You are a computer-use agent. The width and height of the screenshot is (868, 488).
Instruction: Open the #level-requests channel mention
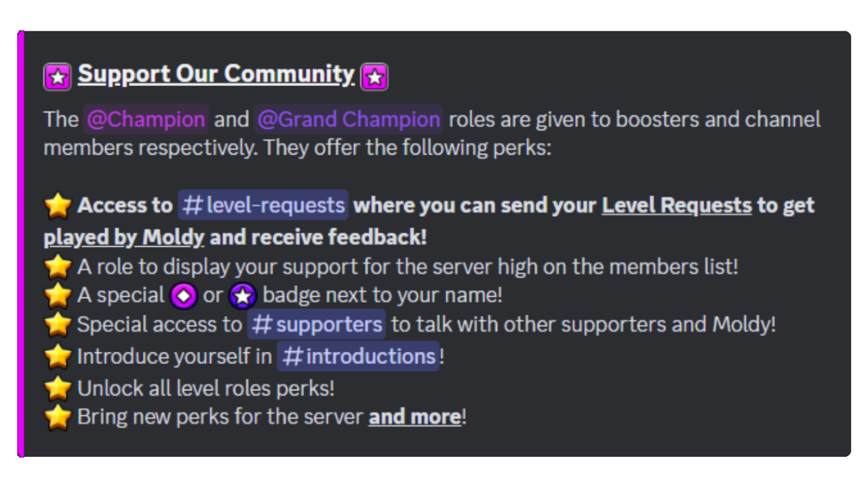click(x=263, y=205)
